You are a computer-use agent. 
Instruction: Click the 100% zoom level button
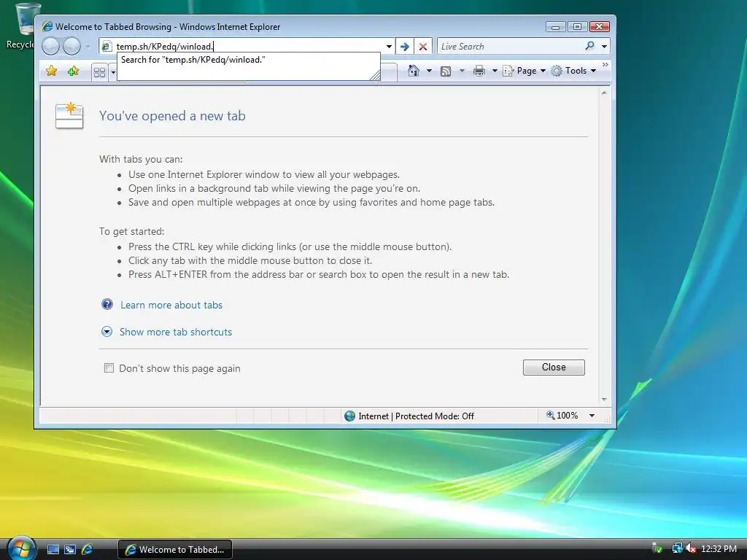click(x=562, y=415)
